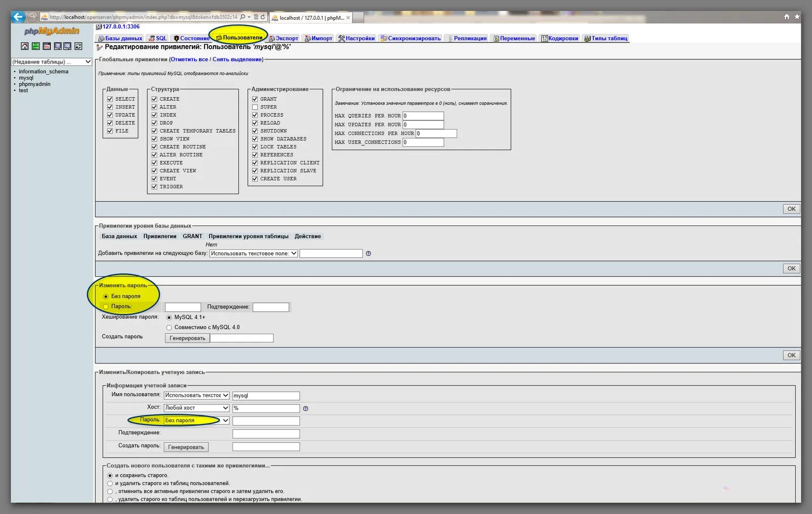Select the 'Пароль:' radio button under change password

pos(106,307)
